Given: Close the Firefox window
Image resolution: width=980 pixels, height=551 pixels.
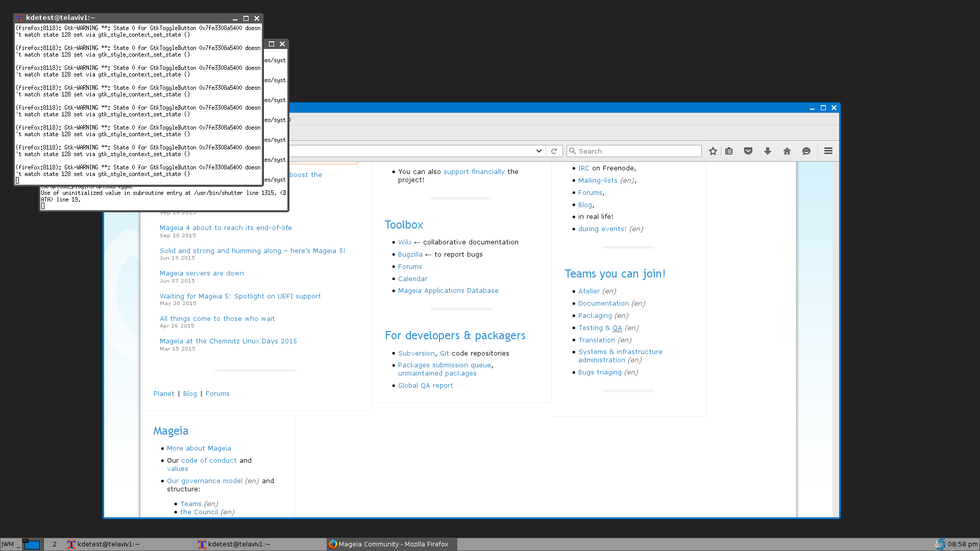Looking at the screenshot, I should 834,108.
